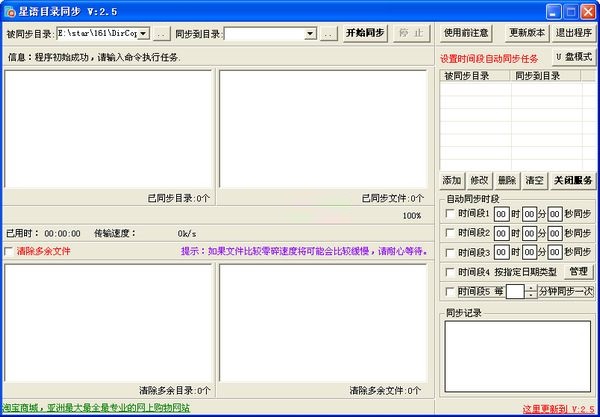This screenshot has height=417, width=600.
Task: Open the 同步到目录 target dropdown
Action: [310, 34]
